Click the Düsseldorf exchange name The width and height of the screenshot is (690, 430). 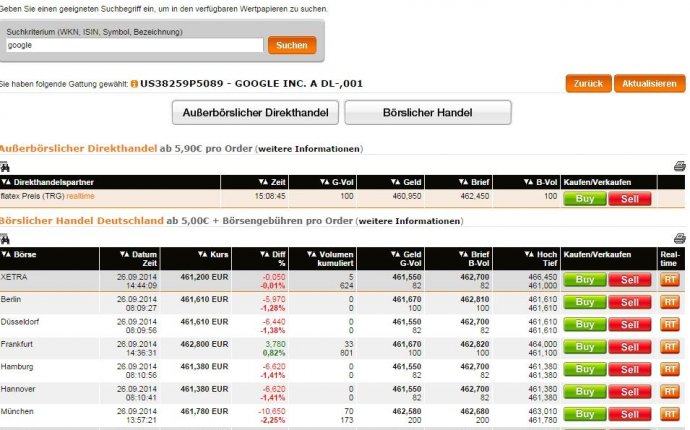coord(20,322)
